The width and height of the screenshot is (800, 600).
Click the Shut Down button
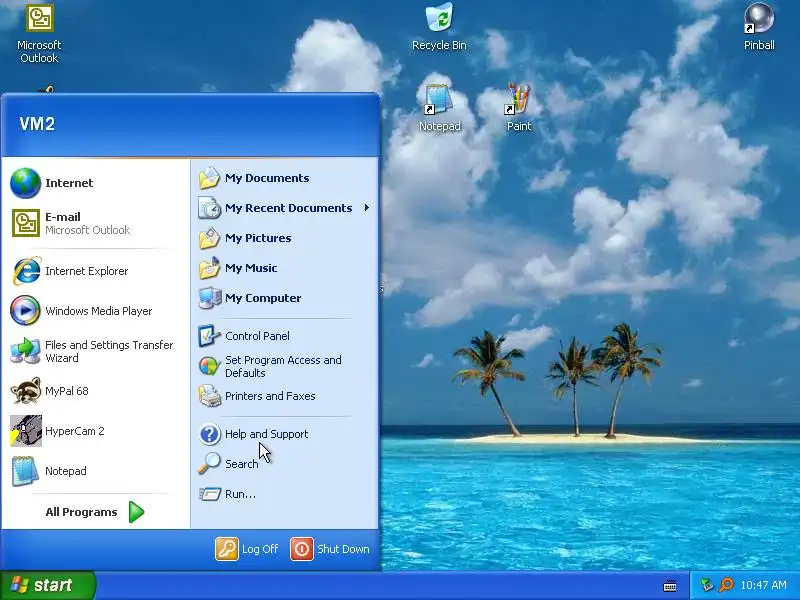[x=330, y=549]
